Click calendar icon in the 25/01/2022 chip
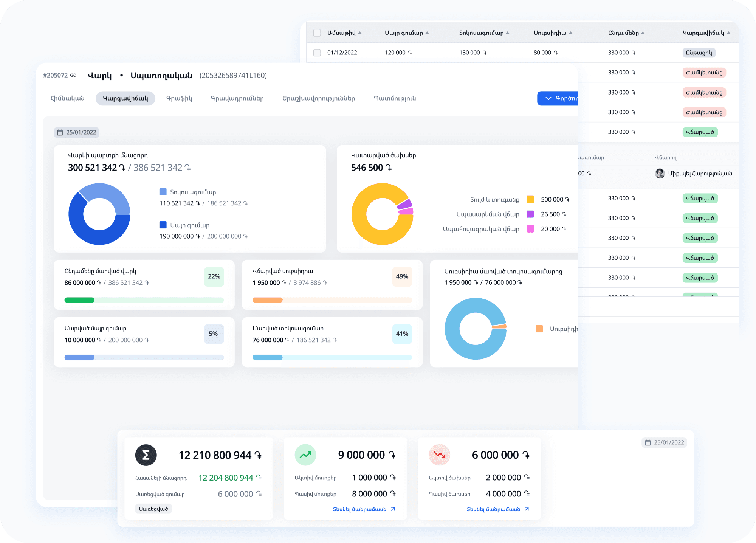756x543 pixels. pos(60,132)
